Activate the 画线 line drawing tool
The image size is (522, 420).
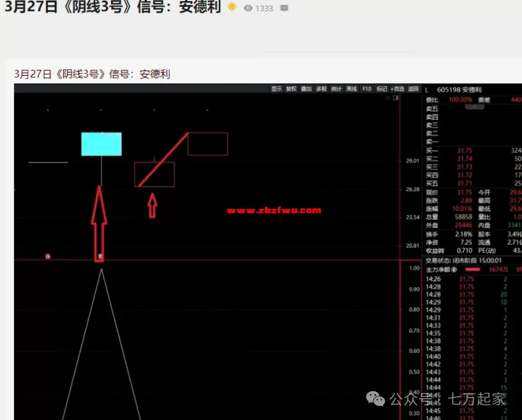(x=352, y=89)
